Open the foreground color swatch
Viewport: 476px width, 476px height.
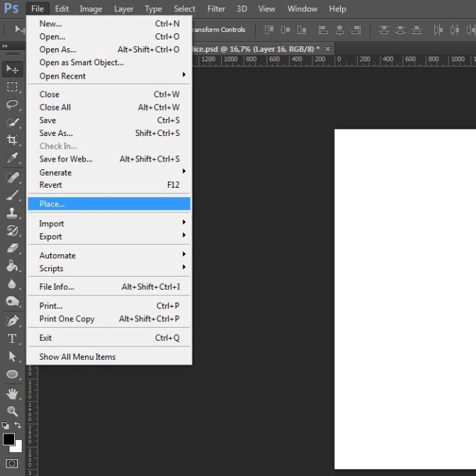[x=8, y=439]
